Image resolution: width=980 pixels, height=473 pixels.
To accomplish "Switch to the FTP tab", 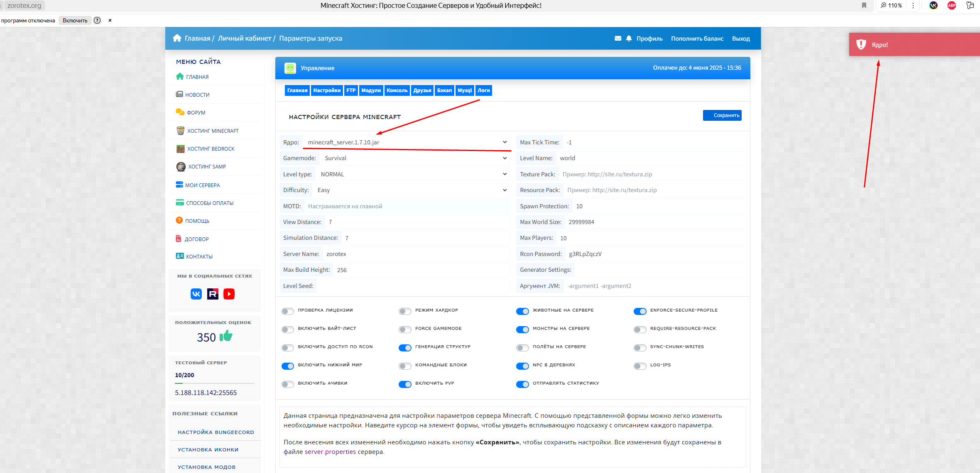I will click(351, 90).
